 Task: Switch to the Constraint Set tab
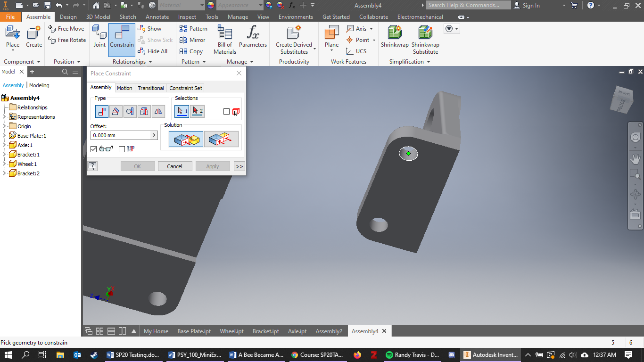point(186,88)
